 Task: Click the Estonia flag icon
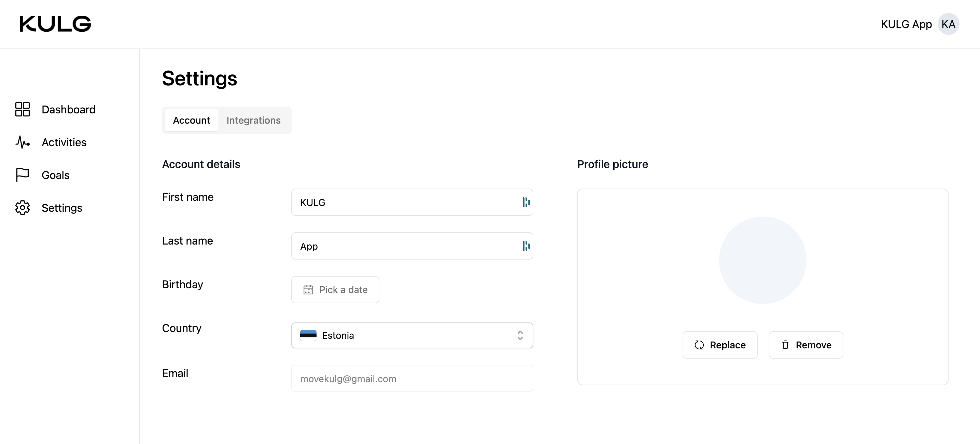pyautogui.click(x=308, y=335)
